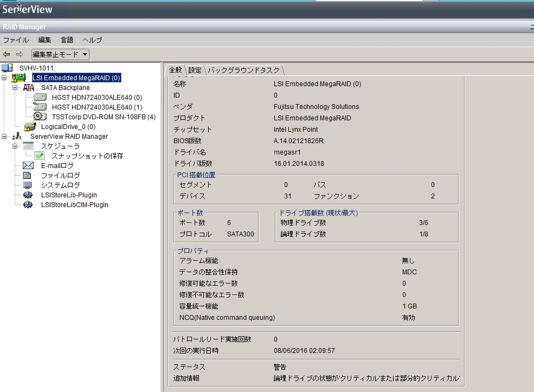The image size is (534, 392).
Task: Select the LSIStoreLib-Plugin tree item
Action: pyautogui.click(x=69, y=195)
